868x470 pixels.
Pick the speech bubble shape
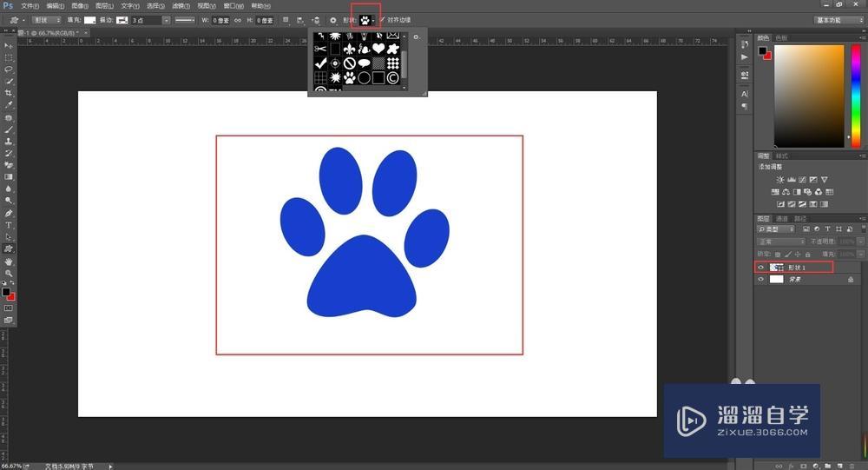point(365,63)
